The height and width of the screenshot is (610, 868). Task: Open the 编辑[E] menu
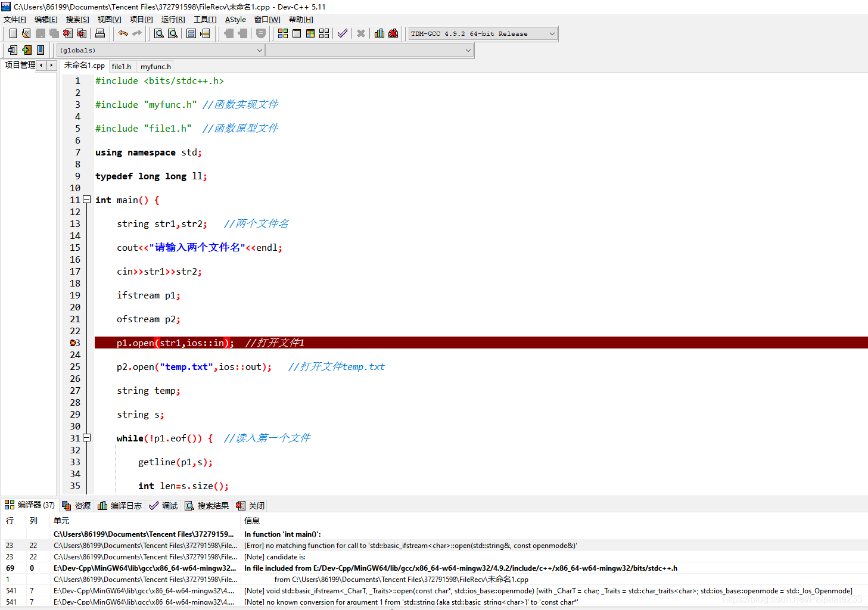tap(46, 20)
